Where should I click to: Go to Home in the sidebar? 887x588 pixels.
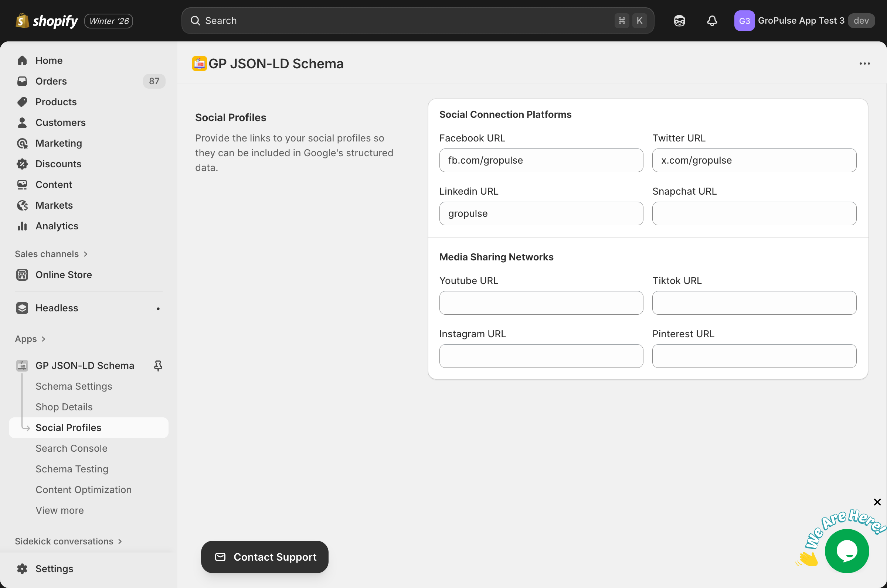tap(49, 60)
